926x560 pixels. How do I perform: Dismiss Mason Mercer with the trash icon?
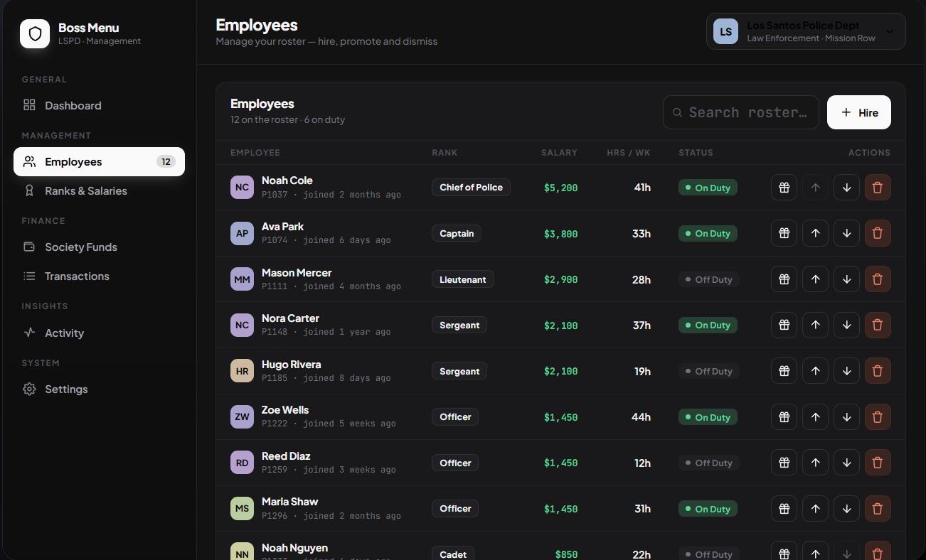pyautogui.click(x=878, y=279)
